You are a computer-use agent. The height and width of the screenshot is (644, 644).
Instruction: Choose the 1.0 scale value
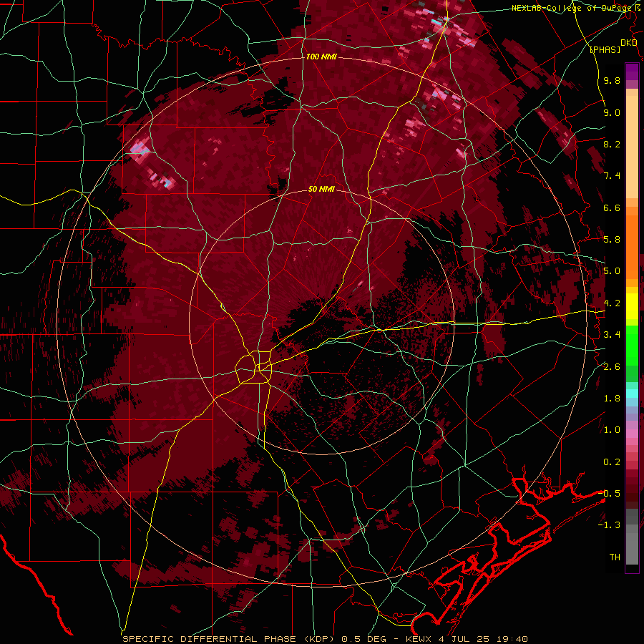tap(612, 430)
